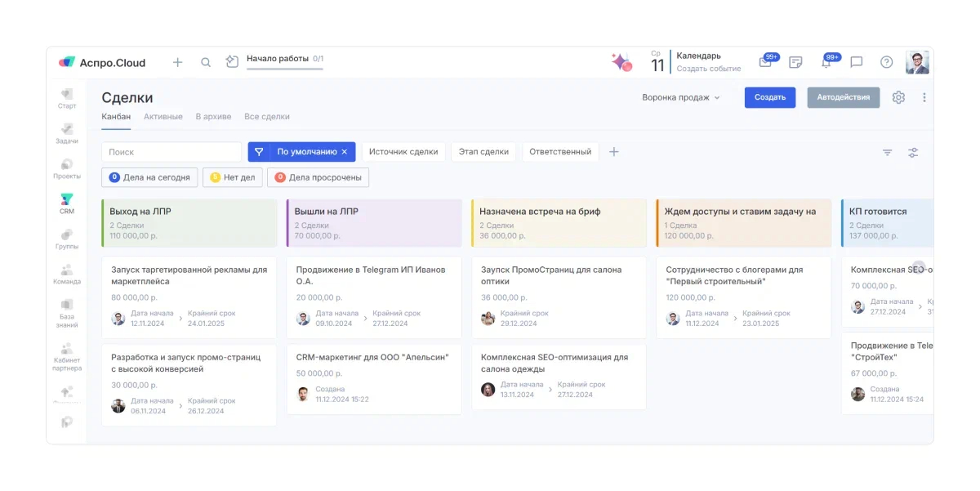Open the Источник сделки filter dropdown
Image resolution: width=980 pixels, height=491 pixels.
click(x=403, y=152)
